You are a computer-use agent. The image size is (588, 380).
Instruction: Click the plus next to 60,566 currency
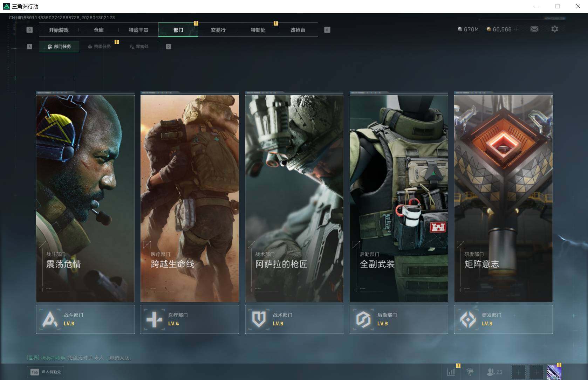pos(516,29)
